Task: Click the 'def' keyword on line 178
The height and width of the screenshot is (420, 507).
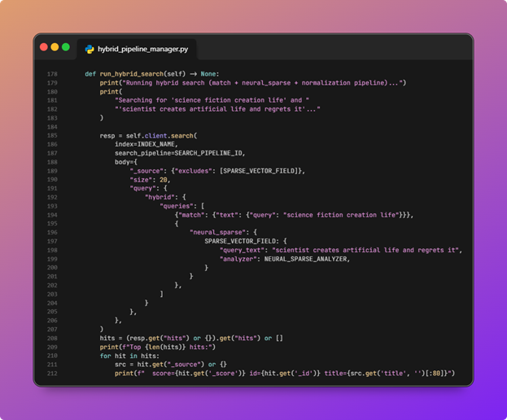Action: (x=90, y=74)
